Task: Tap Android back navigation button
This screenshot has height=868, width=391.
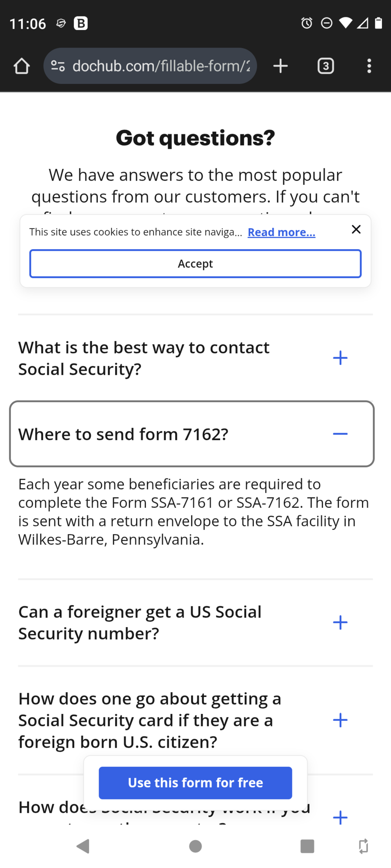Action: (x=83, y=846)
